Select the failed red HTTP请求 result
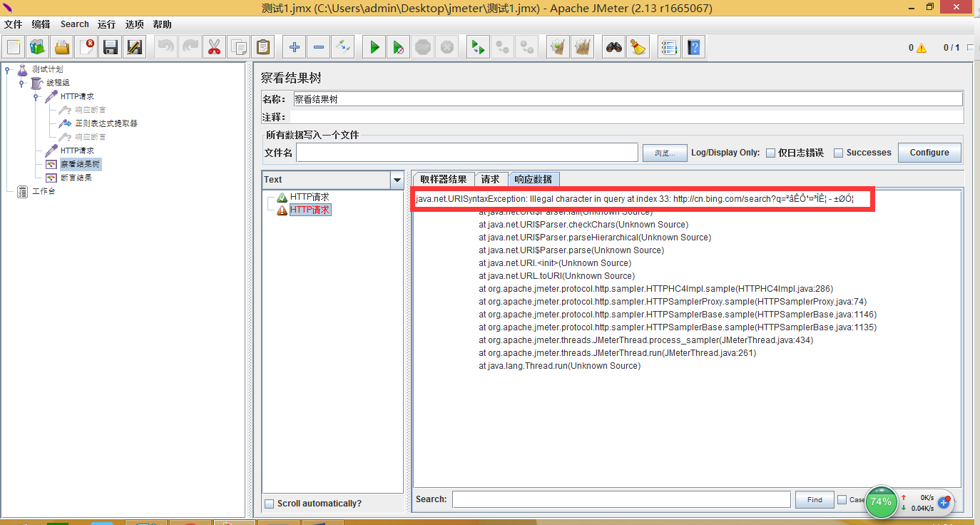 pos(310,210)
